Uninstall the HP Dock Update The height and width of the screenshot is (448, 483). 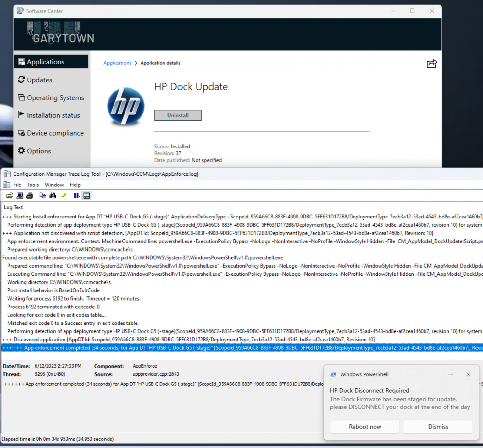(178, 115)
